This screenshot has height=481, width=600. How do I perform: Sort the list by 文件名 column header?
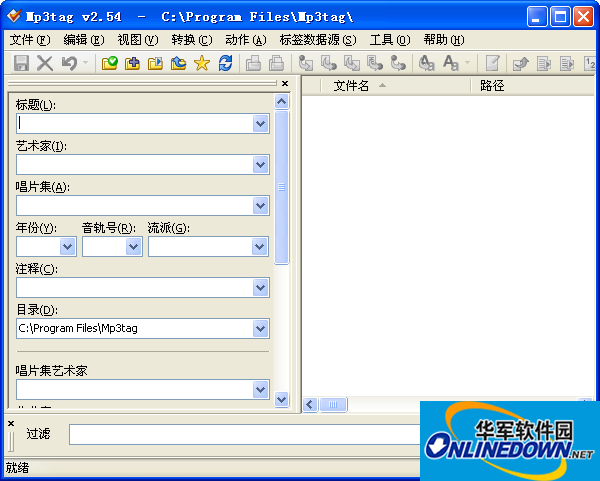pos(395,86)
